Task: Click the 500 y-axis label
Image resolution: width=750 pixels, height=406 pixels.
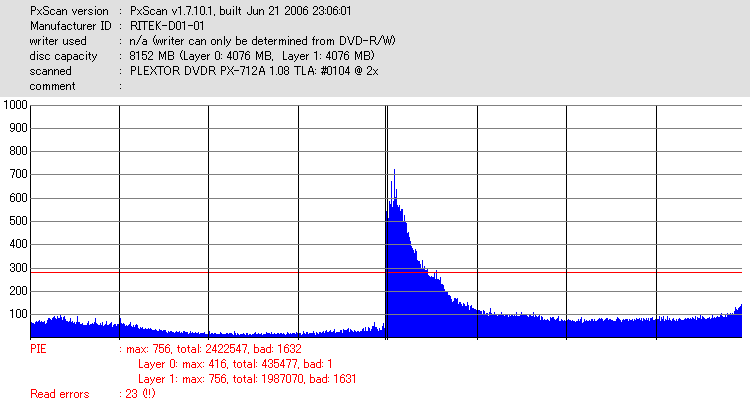Action: pyautogui.click(x=18, y=221)
